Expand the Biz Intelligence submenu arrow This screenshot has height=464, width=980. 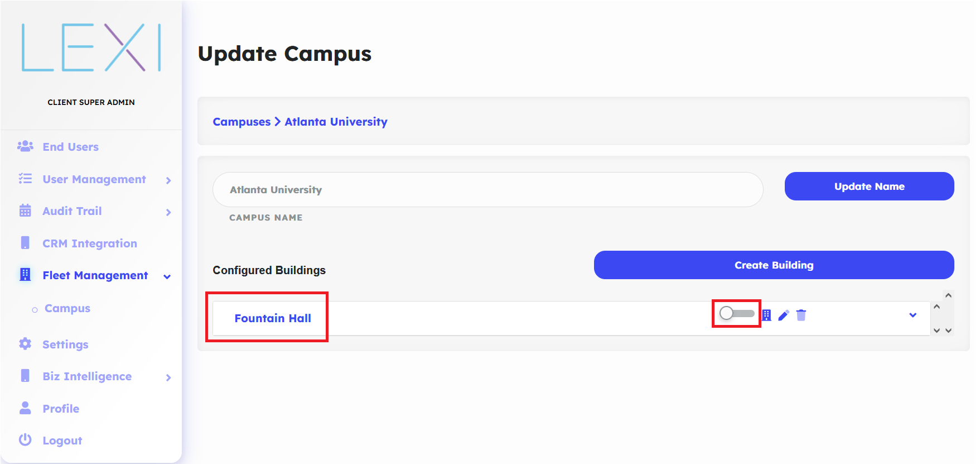point(168,377)
